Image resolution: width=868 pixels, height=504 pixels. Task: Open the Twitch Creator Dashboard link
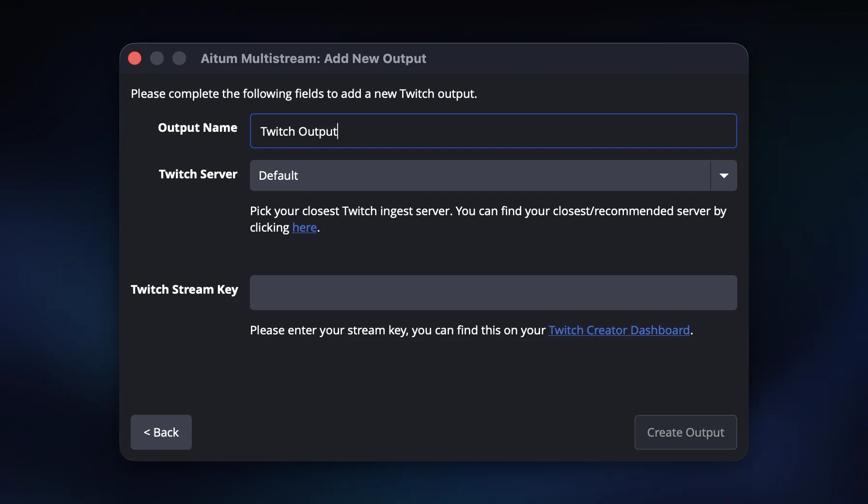pos(619,330)
